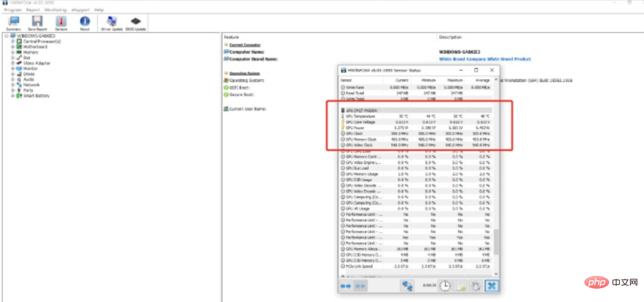
Task: Open the Help menu
Action: [x=99, y=10]
